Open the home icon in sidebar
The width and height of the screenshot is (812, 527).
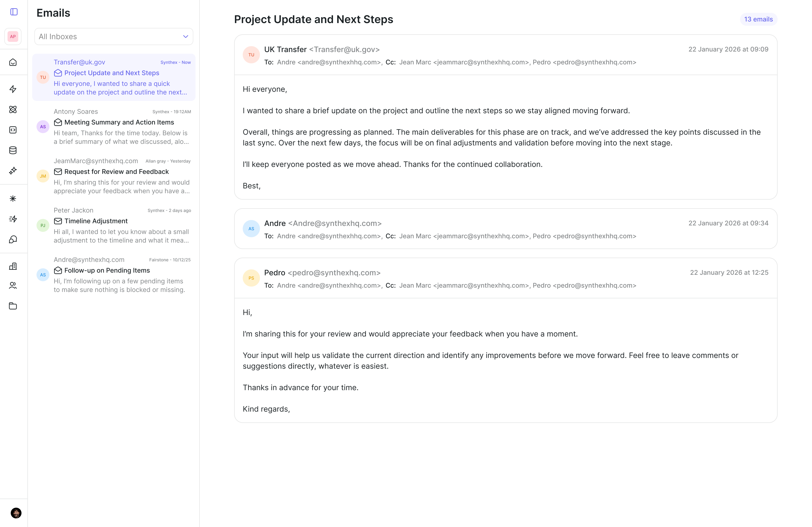pos(13,62)
